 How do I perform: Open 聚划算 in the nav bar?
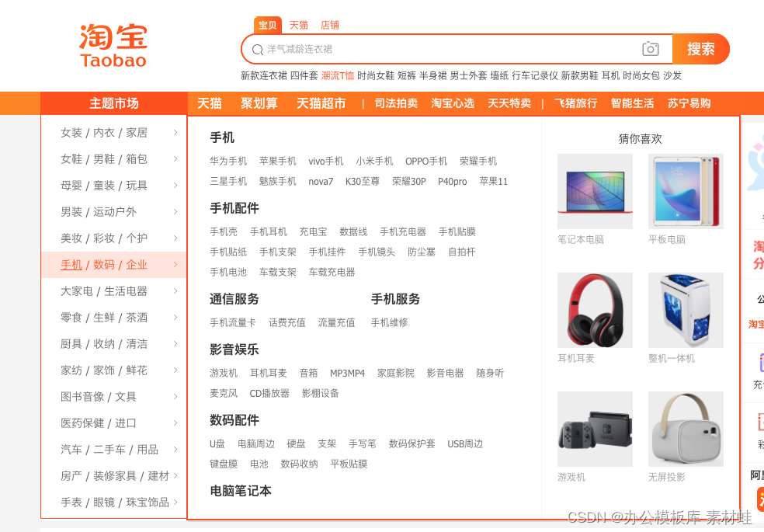point(259,103)
